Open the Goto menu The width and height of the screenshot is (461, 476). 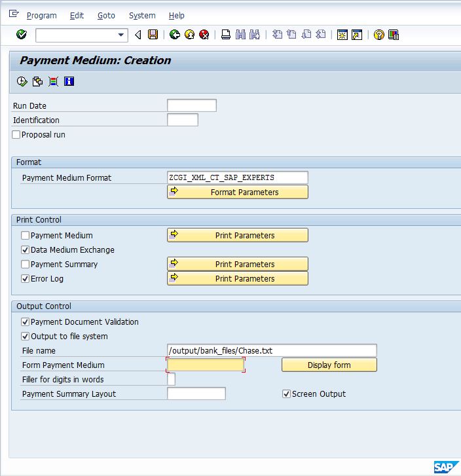(x=106, y=15)
